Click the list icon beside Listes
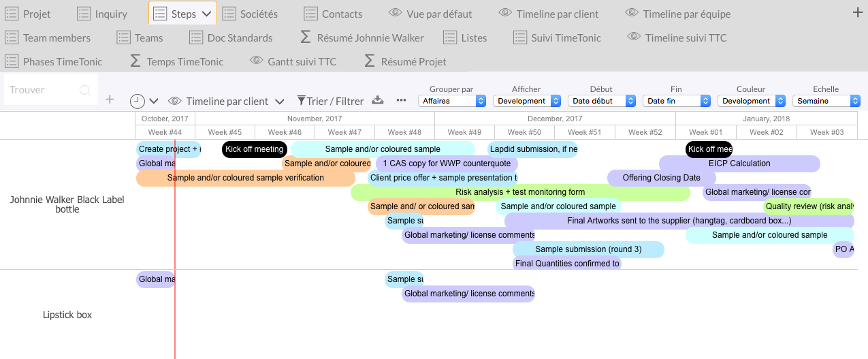The width and height of the screenshot is (868, 359). tap(449, 37)
